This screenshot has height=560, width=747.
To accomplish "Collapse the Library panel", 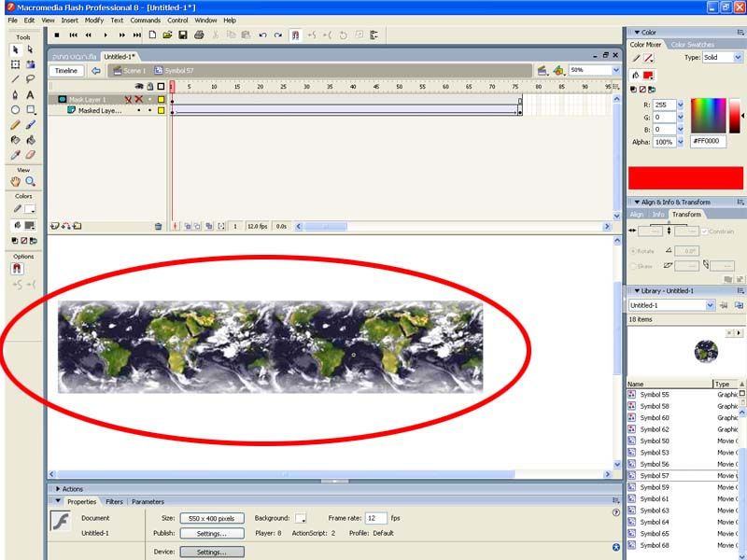I will pos(638,290).
